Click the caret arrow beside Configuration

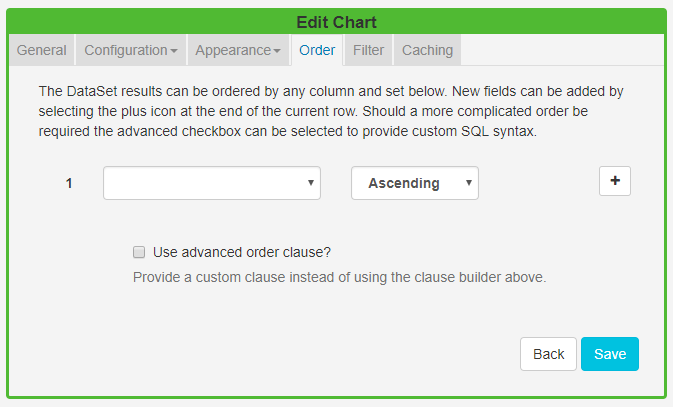pos(174,50)
